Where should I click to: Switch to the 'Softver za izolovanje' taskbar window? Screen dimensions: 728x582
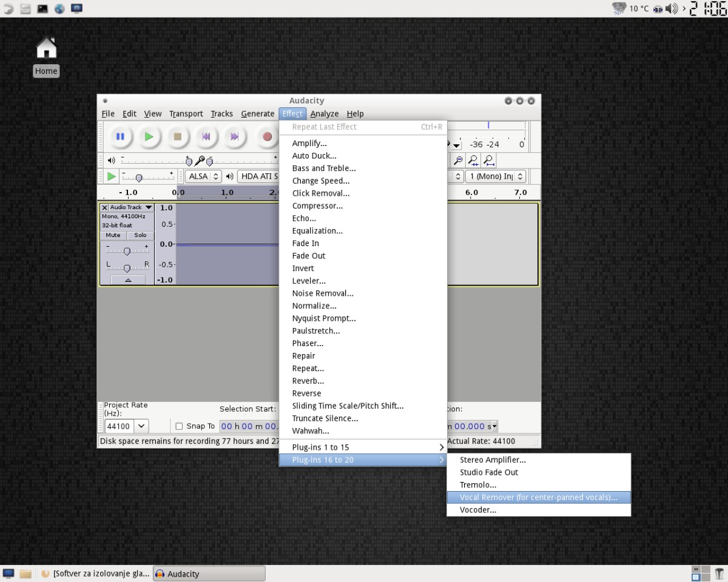(95, 574)
